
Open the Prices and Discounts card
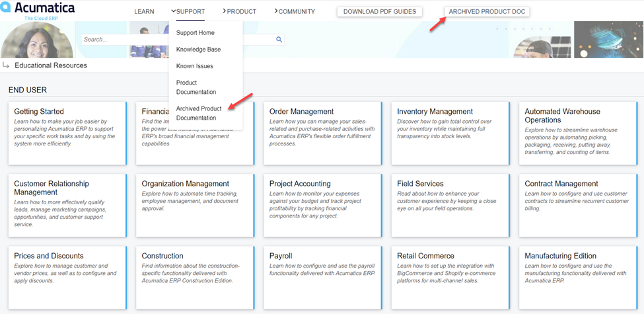pyautogui.click(x=68, y=278)
